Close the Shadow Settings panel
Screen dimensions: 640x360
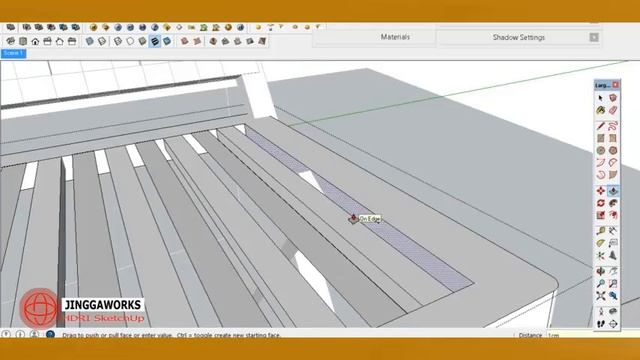click(x=594, y=38)
